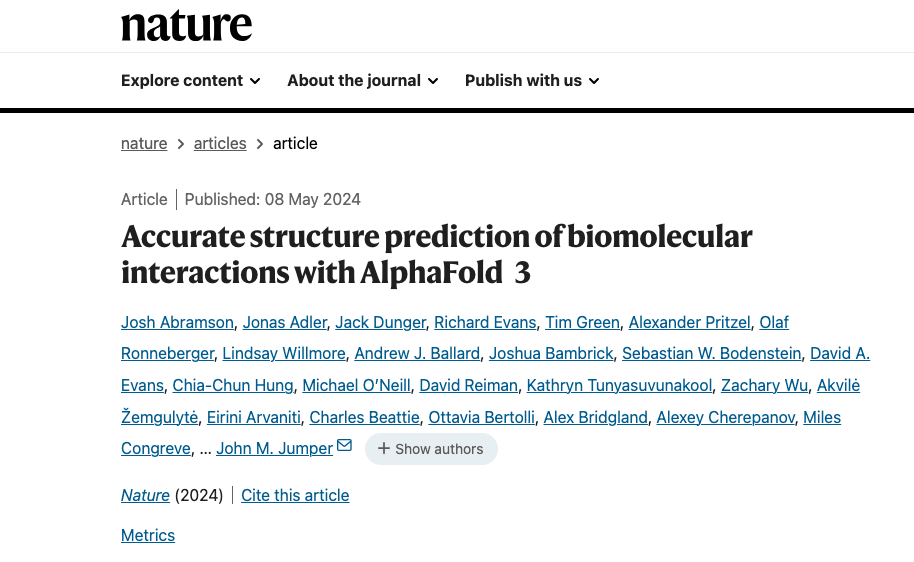This screenshot has height=562, width=914.
Task: Click the plus icon in Show authors
Action: (x=384, y=449)
